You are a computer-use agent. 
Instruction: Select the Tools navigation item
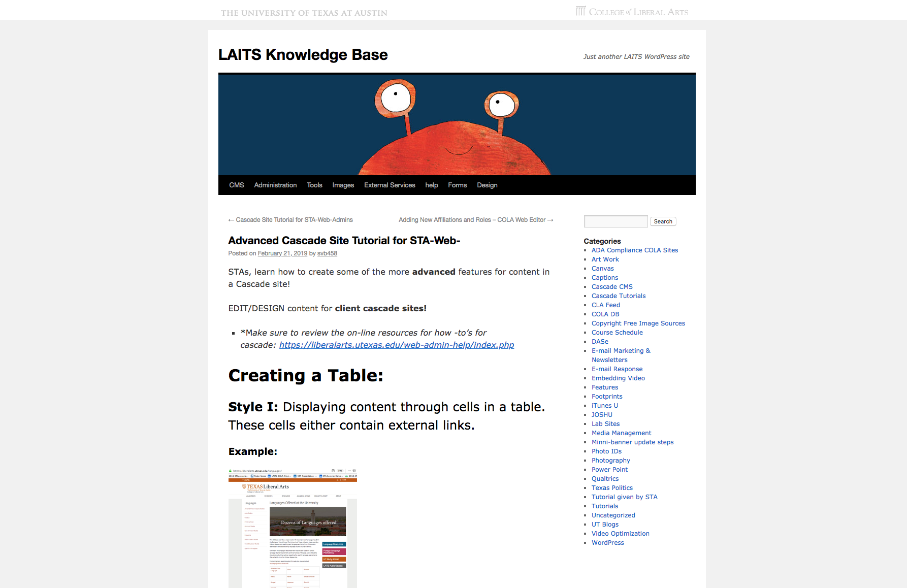tap(314, 185)
